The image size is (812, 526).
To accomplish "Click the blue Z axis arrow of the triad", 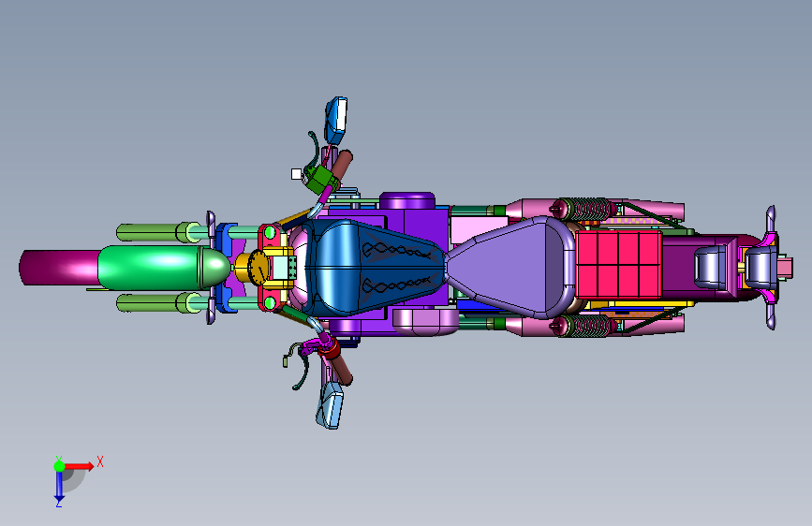I will [x=59, y=487].
